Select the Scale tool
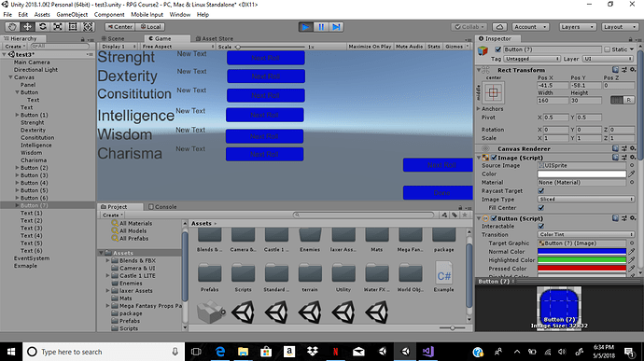644x361 pixels. (x=58, y=27)
